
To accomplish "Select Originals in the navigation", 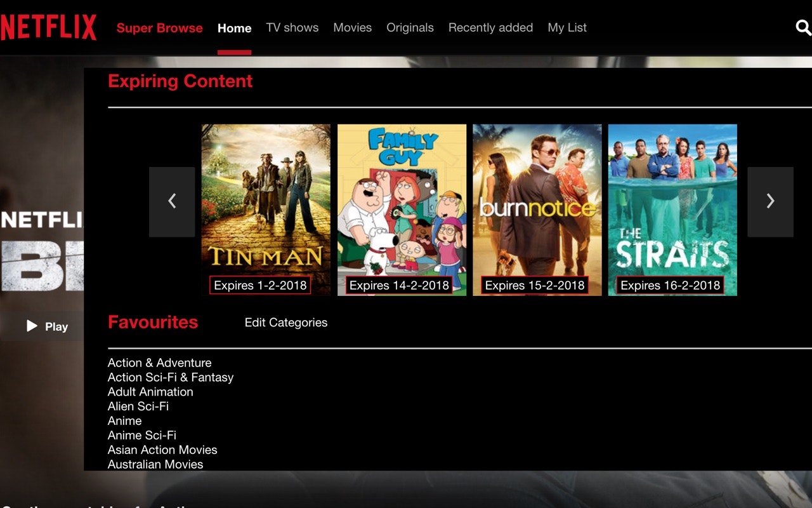I will click(410, 27).
